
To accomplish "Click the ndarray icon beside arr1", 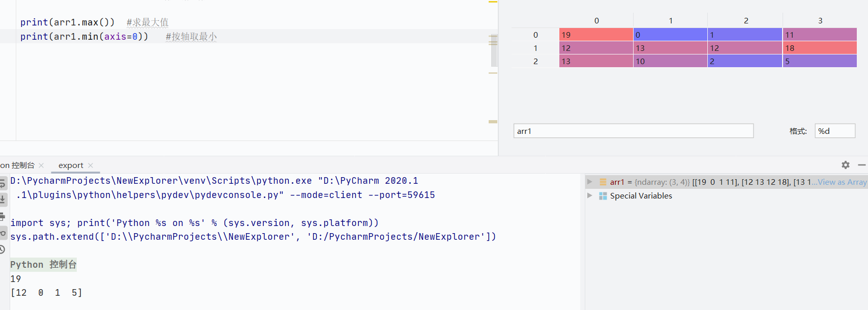I will [603, 182].
